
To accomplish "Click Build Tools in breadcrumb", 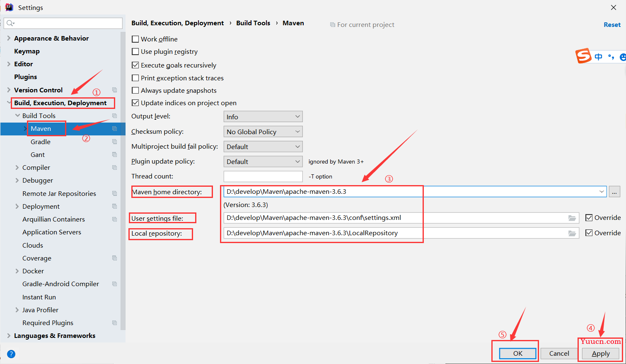I will 253,23.
